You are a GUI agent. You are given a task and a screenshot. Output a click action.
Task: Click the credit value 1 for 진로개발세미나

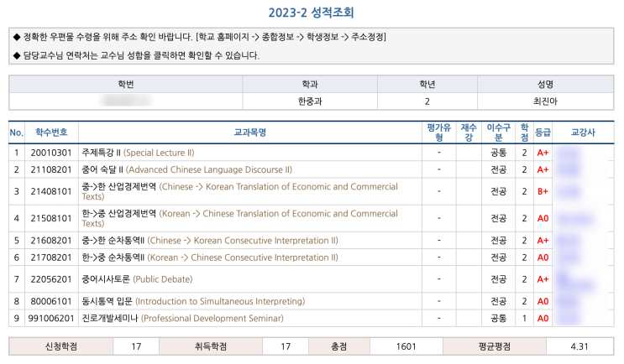(x=525, y=319)
